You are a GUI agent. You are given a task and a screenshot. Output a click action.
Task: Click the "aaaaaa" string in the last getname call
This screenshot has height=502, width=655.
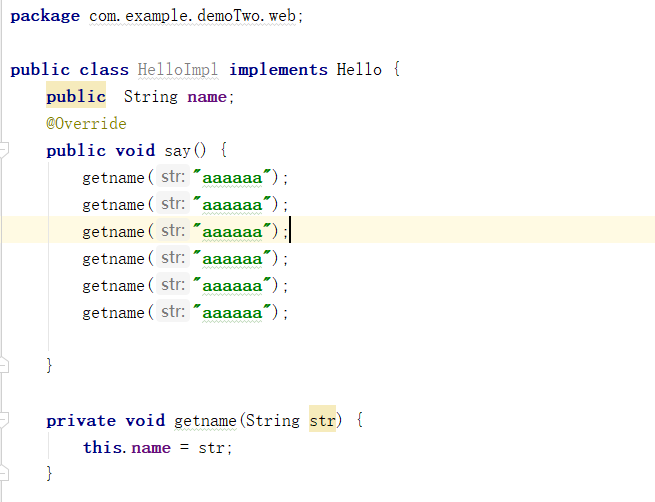[232, 313]
